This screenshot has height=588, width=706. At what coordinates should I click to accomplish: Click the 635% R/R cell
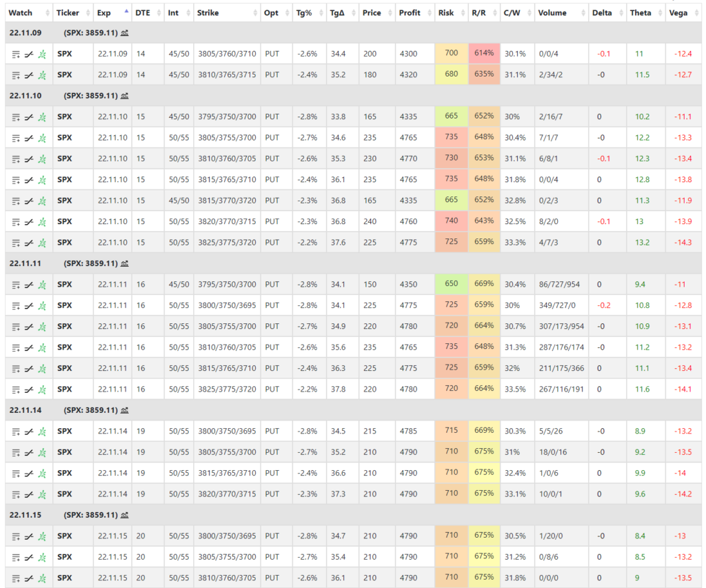(484, 74)
